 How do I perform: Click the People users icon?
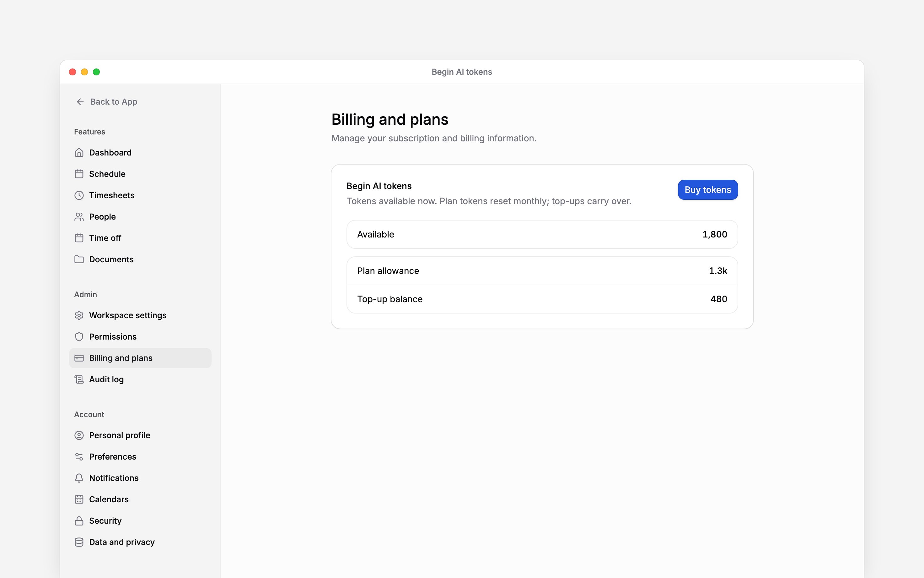tap(79, 217)
